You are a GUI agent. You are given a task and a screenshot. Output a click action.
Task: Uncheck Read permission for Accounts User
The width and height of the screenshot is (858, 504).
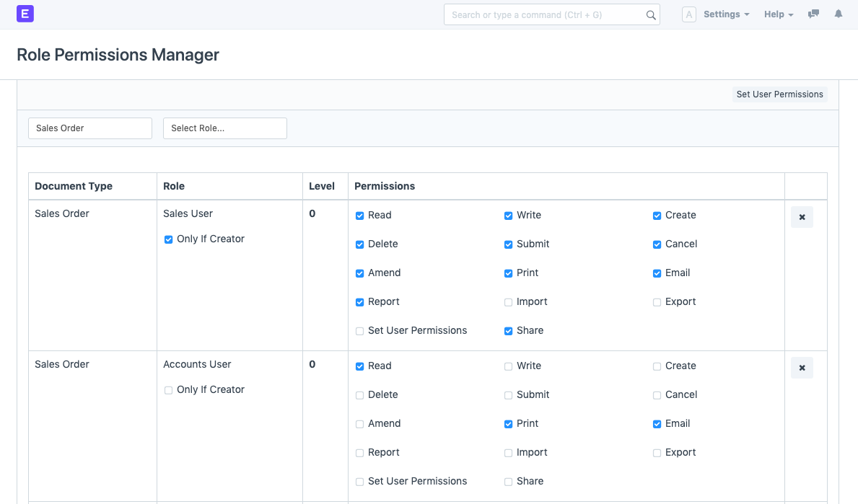359,366
